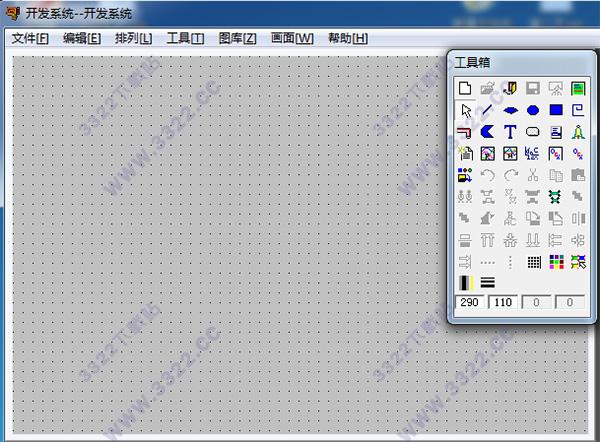Click the unframed OCX icon
Screen dimensions: 600x442
click(578, 154)
